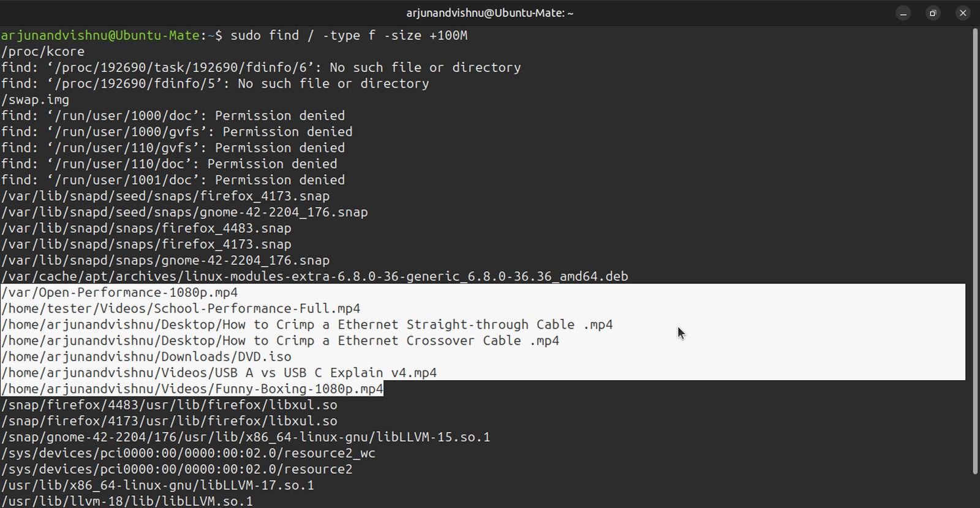Screen dimensions: 980x508
Task: Close the terminal window
Action: pos(963,13)
